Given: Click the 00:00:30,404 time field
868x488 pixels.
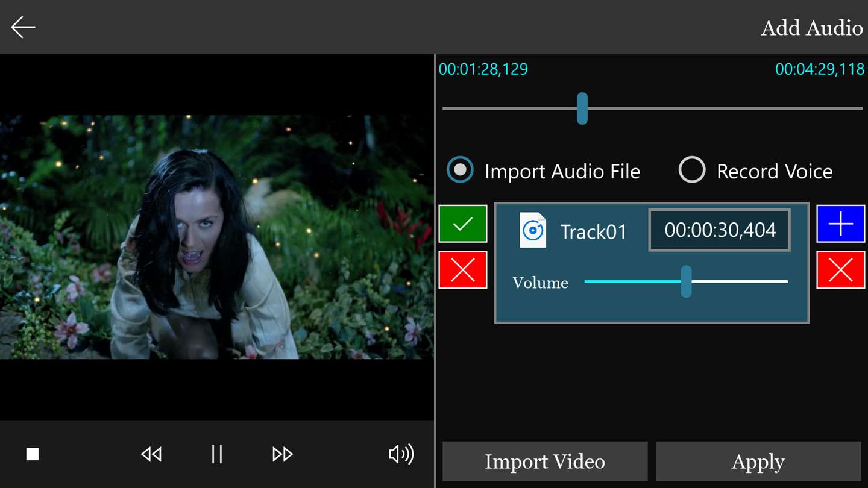Looking at the screenshot, I should [720, 230].
